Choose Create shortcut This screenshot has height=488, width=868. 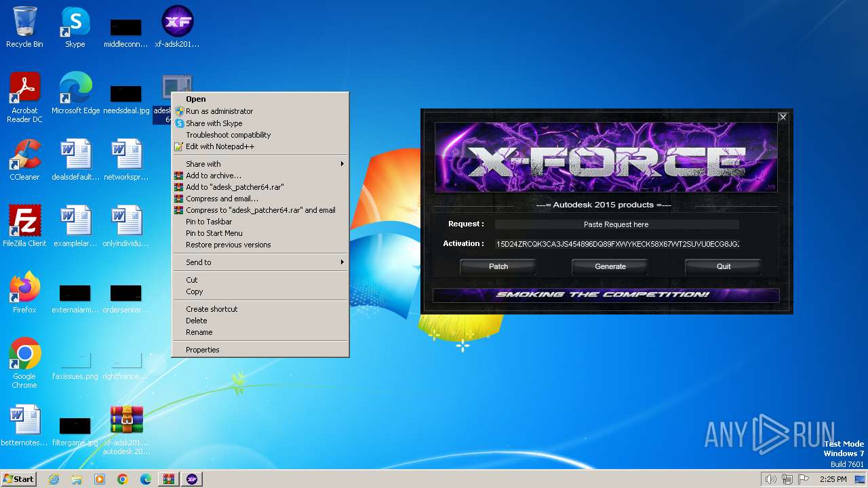coord(260,309)
